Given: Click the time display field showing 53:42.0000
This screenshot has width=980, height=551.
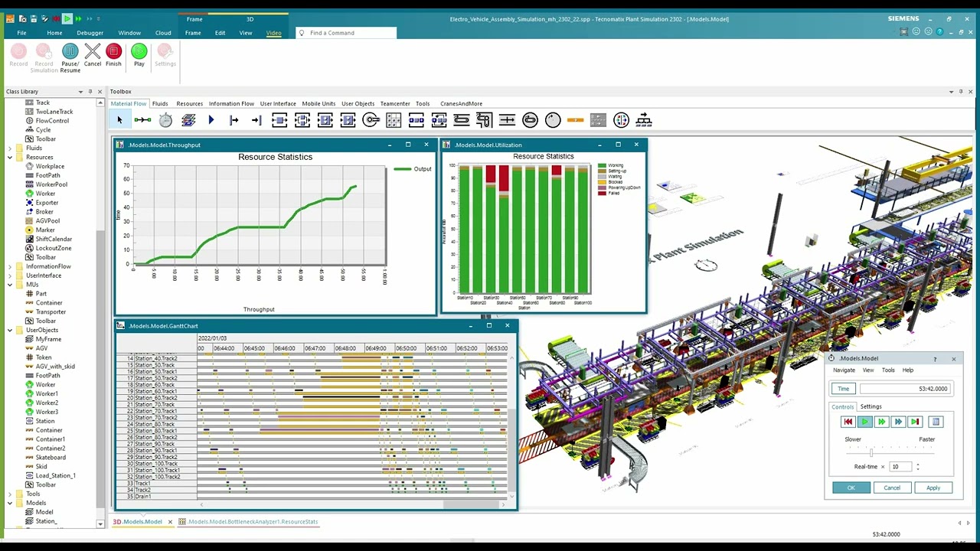Looking at the screenshot, I should tap(903, 389).
